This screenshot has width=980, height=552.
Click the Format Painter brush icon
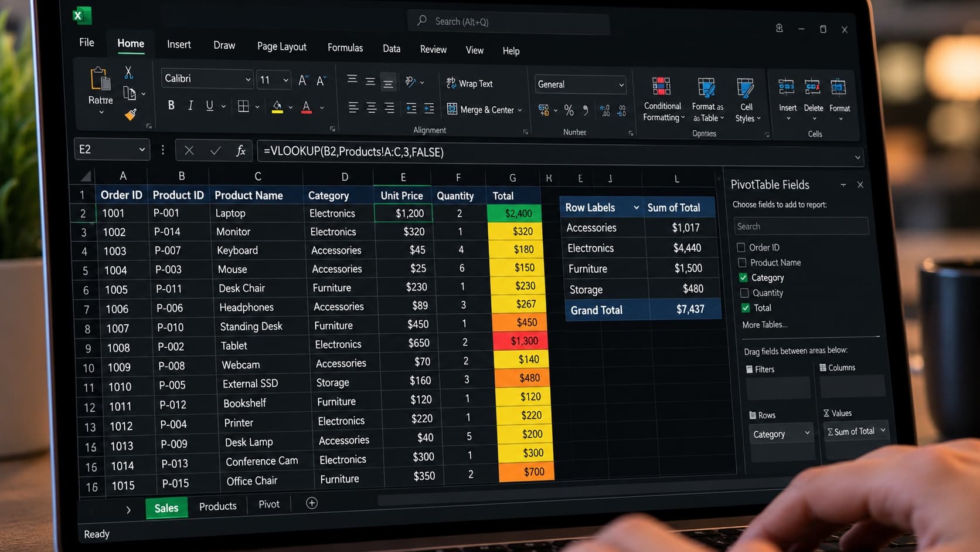pyautogui.click(x=131, y=114)
